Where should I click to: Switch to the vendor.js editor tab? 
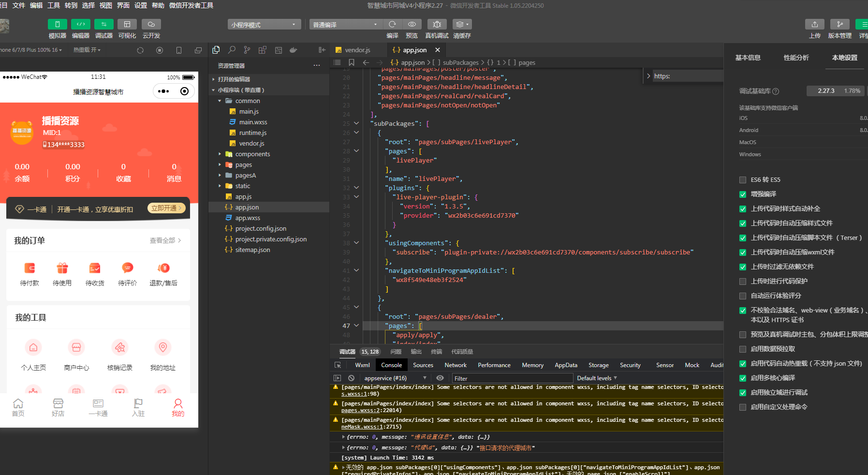[x=358, y=50]
